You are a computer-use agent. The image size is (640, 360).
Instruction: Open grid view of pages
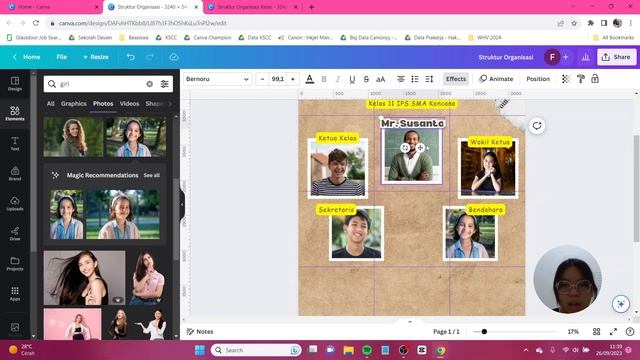596,332
